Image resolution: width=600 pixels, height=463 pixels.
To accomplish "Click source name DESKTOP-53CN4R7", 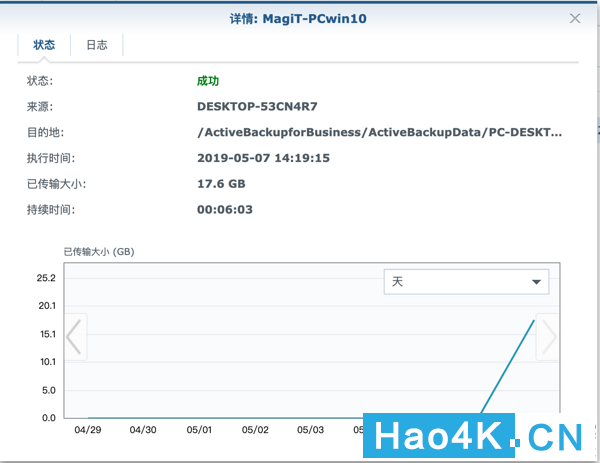I will pyautogui.click(x=257, y=106).
